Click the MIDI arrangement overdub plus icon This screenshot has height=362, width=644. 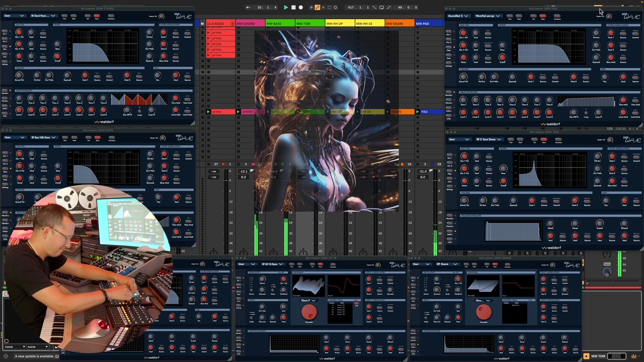coord(311,7)
